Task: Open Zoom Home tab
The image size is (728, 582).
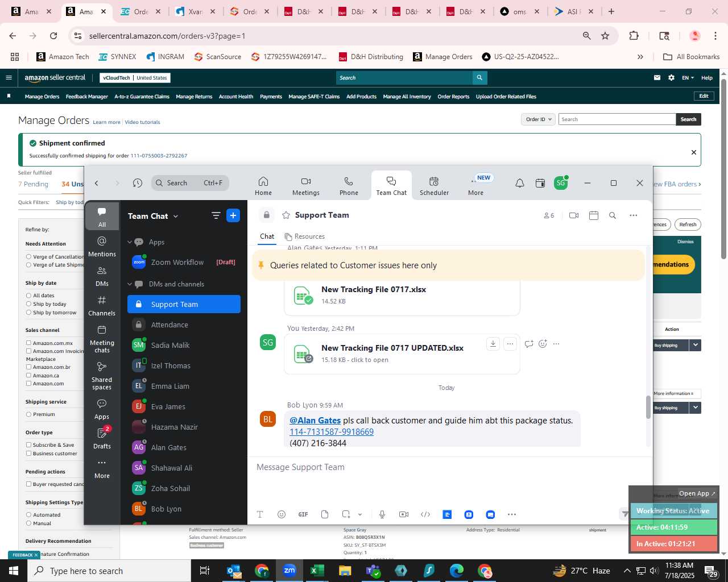Action: (x=263, y=186)
